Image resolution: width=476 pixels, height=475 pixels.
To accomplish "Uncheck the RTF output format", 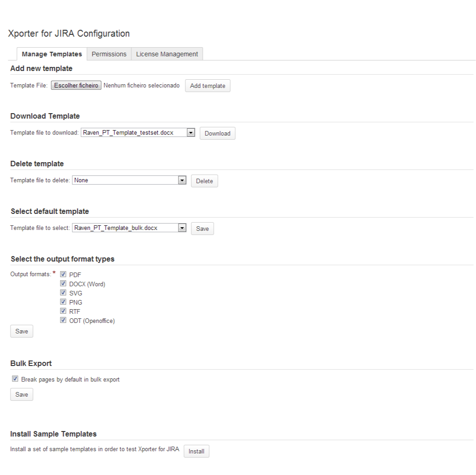I will [x=63, y=311].
